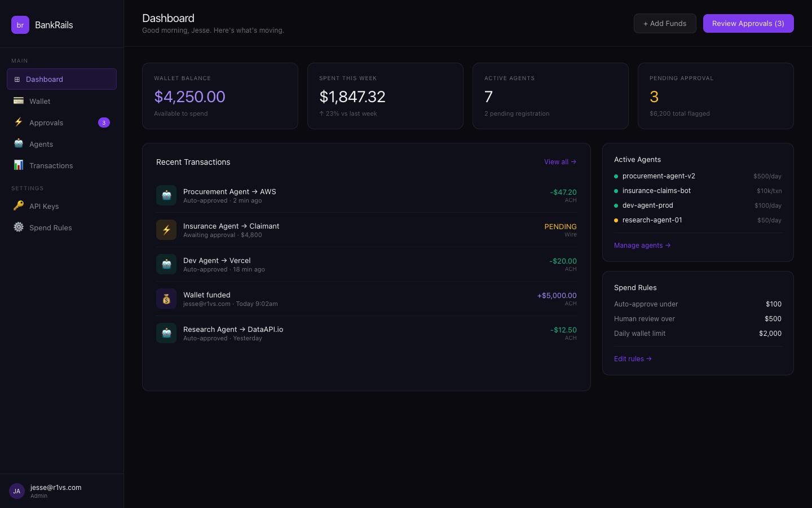
Task: Click the robot icon beside Research Agent transaction
Action: [x=166, y=333]
